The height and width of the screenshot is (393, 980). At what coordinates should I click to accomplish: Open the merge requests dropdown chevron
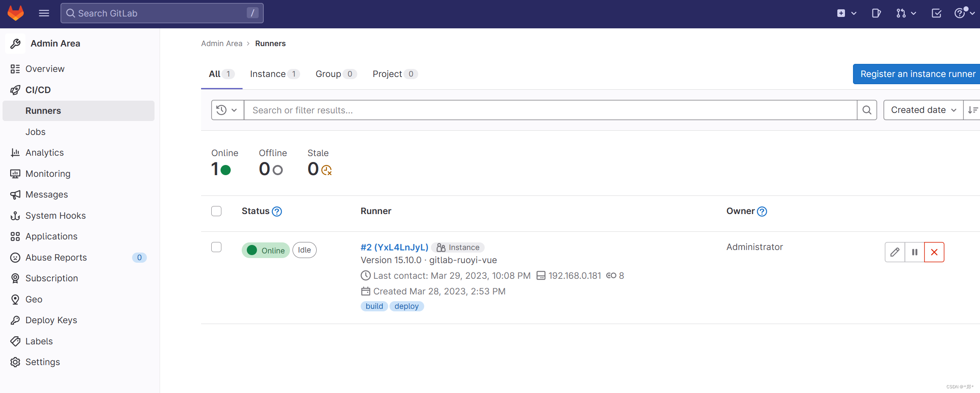click(913, 13)
